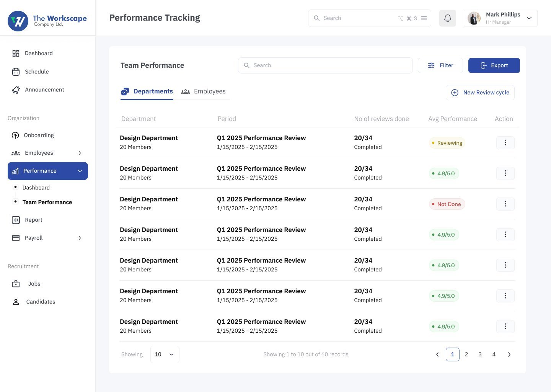This screenshot has height=392, width=551.
Task: Open the Mark Phillips profile dropdown
Action: 500,18
